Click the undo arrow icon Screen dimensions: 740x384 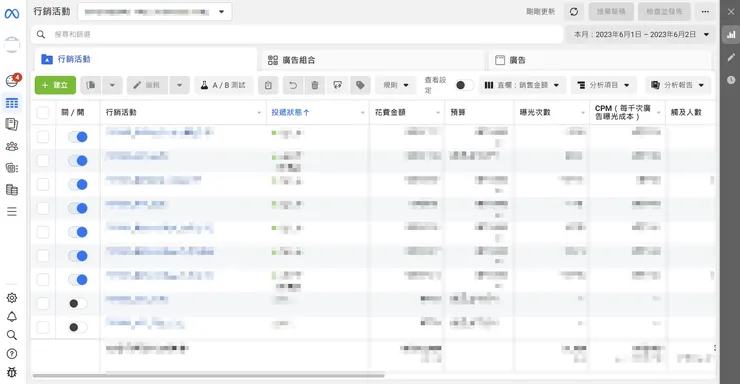click(293, 85)
